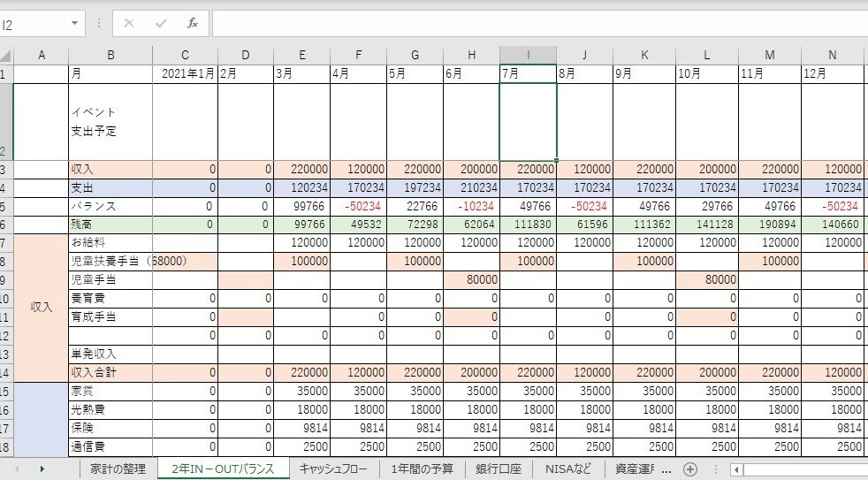The height and width of the screenshot is (480, 868).
Task: Click the 児童手当 value 80000 in 6月
Action: click(471, 279)
